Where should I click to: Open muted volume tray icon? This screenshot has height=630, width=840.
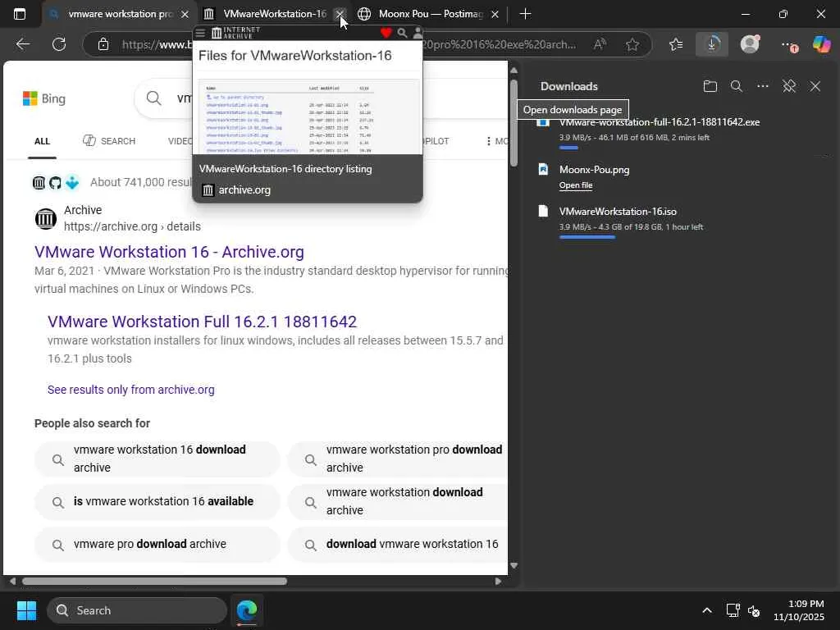754,610
